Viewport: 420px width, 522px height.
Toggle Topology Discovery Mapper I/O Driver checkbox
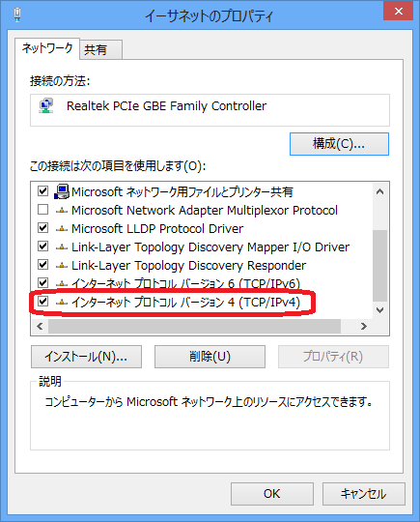point(42,246)
